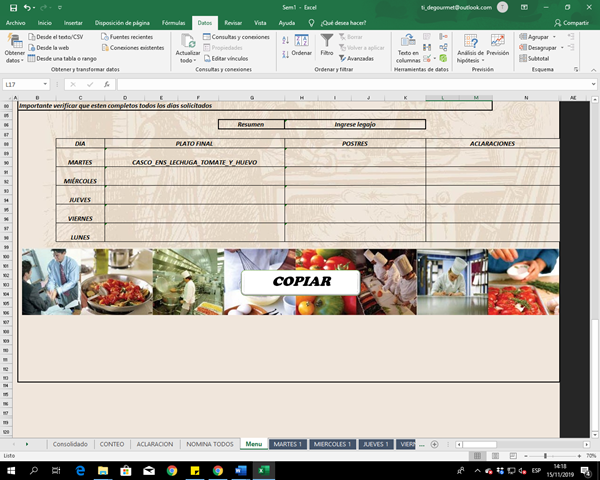Image resolution: width=600 pixels, height=480 pixels.
Task: Click Texto en columnas
Action: pyautogui.click(x=408, y=49)
